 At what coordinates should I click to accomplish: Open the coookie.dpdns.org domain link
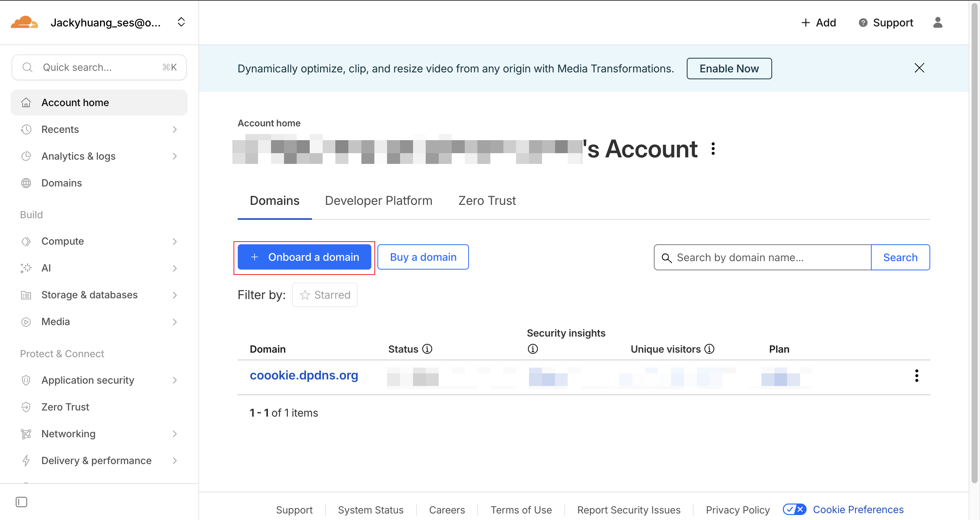point(304,375)
